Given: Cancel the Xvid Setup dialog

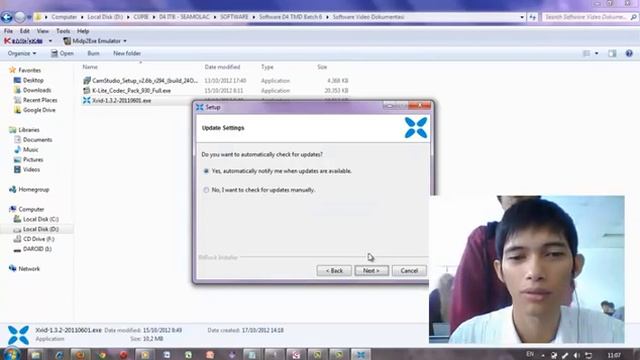Looking at the screenshot, I should click(409, 271).
